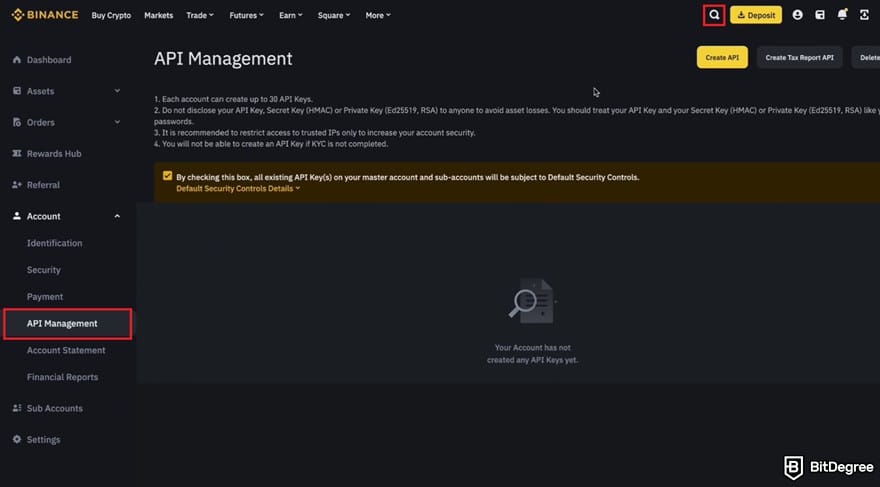This screenshot has height=487, width=880.
Task: Click the empty-state document search illustration
Action: tap(531, 300)
